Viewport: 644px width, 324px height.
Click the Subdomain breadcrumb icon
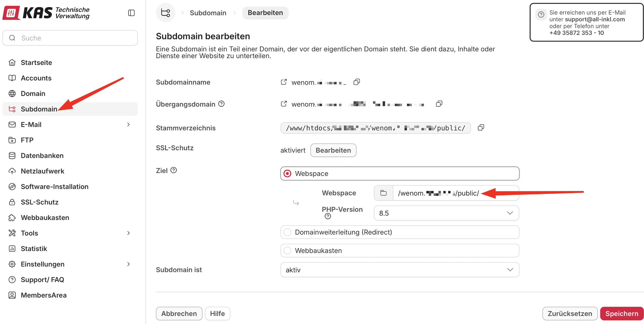(x=165, y=12)
